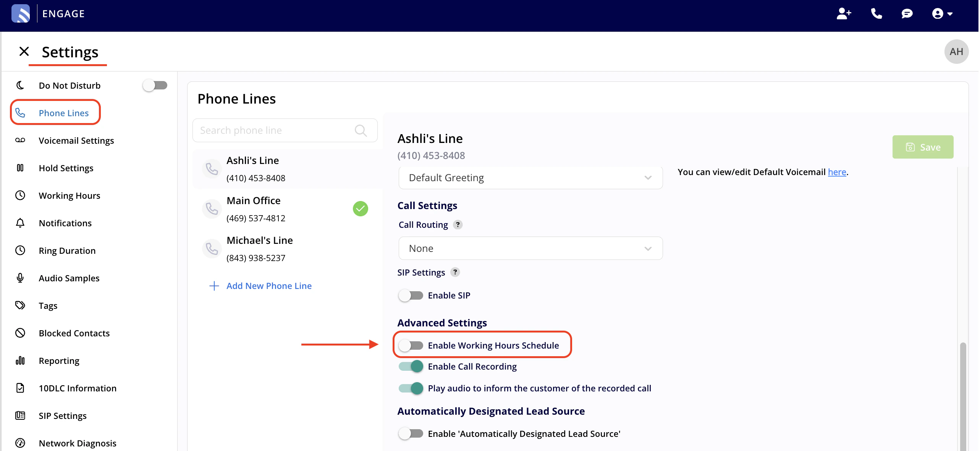Click the 'here' Default Voicemail link
The image size is (980, 451).
coord(837,172)
